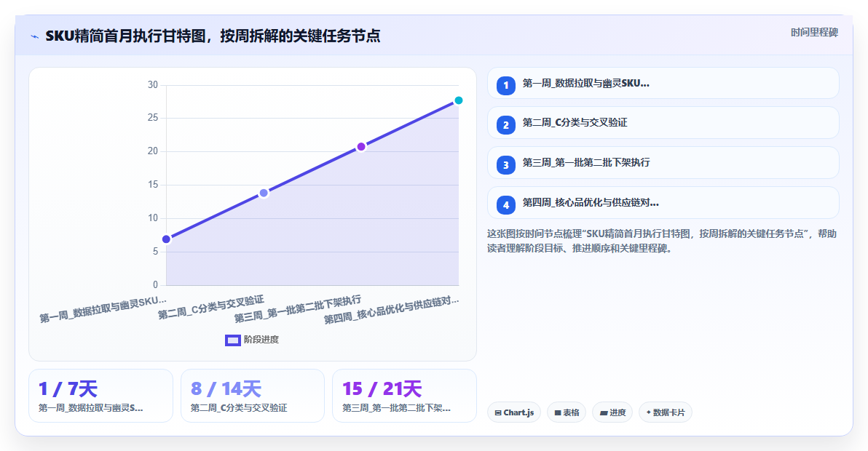Select timeline item 3 第三周_第一批第二批下架执行
Viewport: 868px width, 451px height.
coord(663,163)
